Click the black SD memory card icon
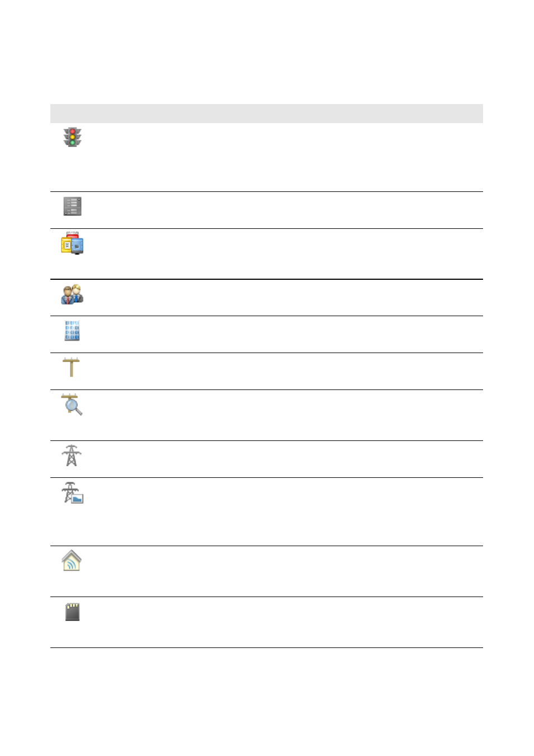The width and height of the screenshot is (534, 756). [72, 612]
